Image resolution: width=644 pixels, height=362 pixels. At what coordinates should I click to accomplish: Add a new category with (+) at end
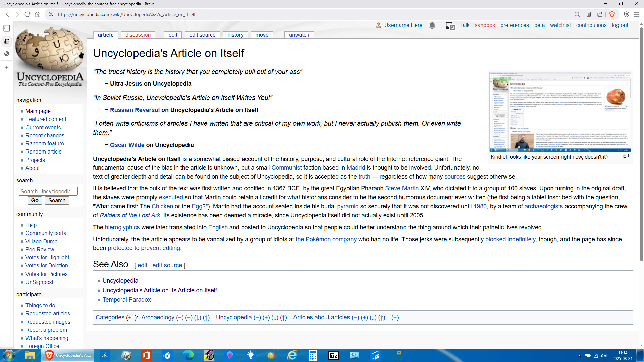pos(395,317)
